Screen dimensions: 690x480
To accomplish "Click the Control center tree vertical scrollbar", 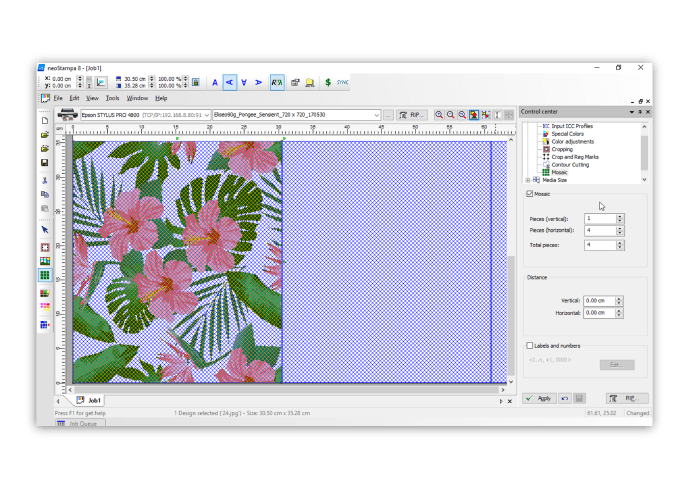I will [644, 153].
